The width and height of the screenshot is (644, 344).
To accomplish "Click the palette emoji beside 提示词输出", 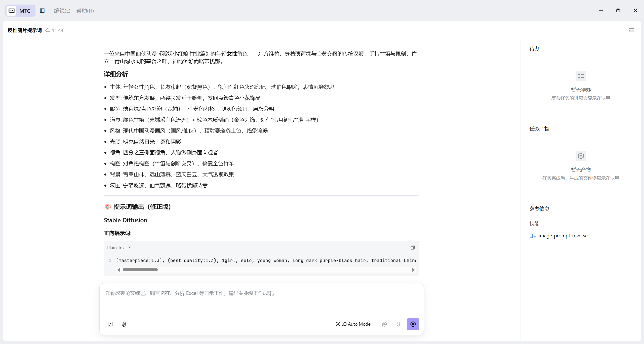I will point(108,207).
